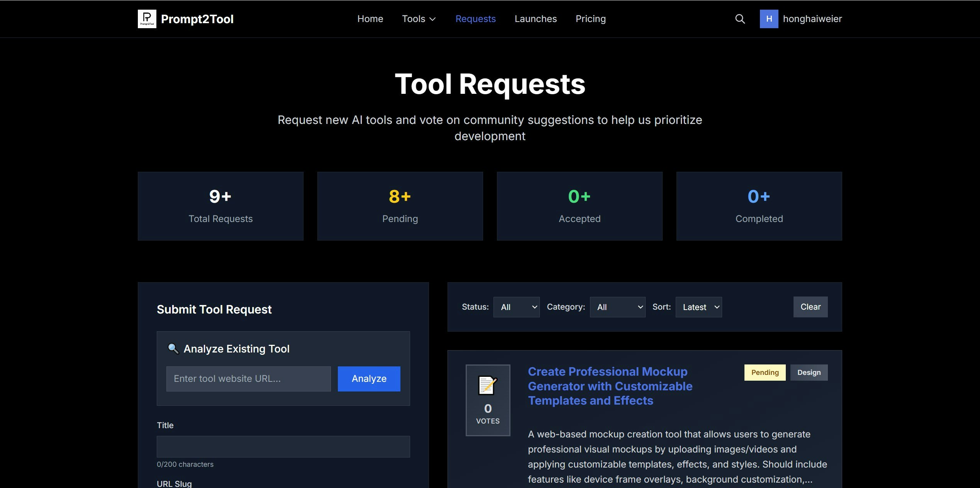Click the mockup request description paragraph
The image size is (980, 488).
[x=677, y=457]
